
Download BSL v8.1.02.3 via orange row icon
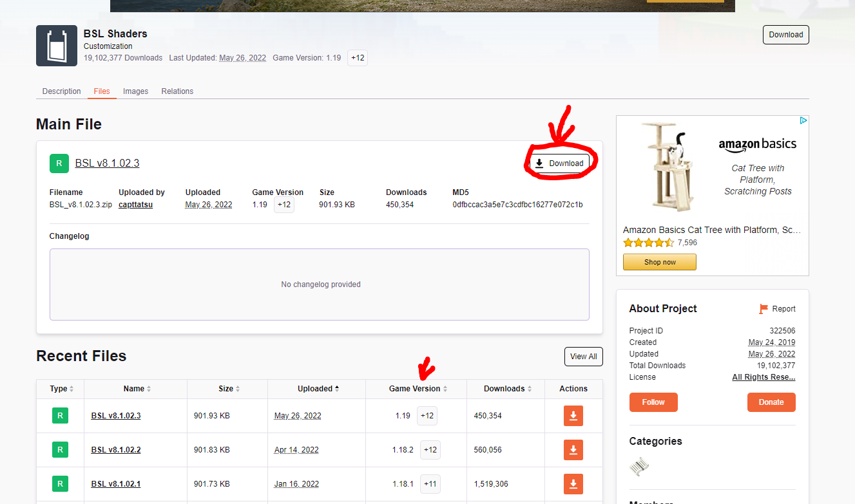[573, 416]
